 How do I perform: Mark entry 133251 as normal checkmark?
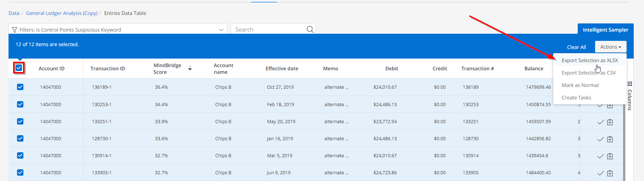point(600,122)
